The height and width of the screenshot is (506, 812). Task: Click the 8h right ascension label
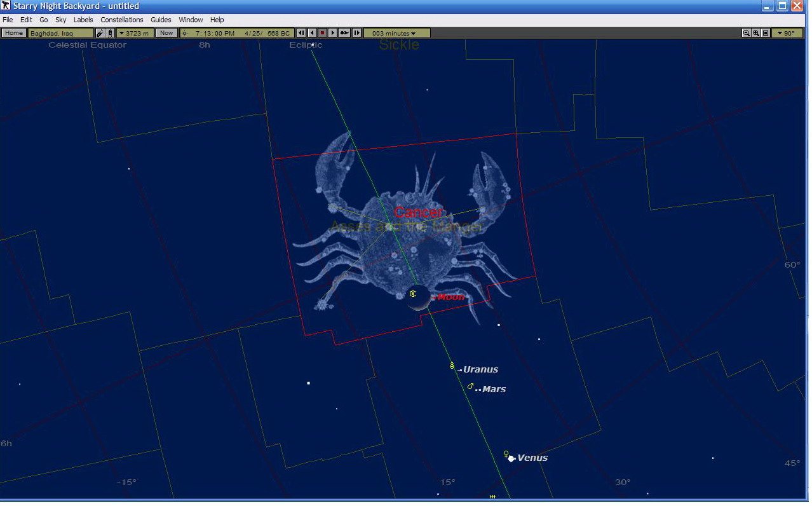(204, 44)
